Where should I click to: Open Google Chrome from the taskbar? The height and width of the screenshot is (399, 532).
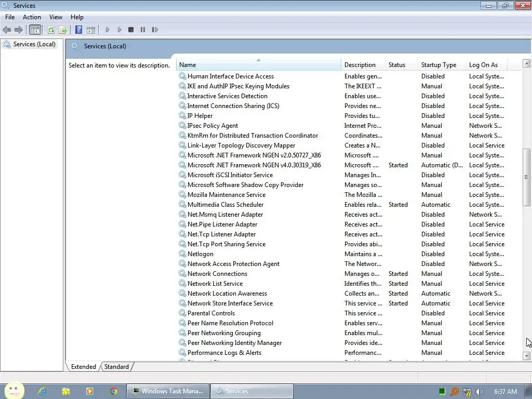point(114,391)
